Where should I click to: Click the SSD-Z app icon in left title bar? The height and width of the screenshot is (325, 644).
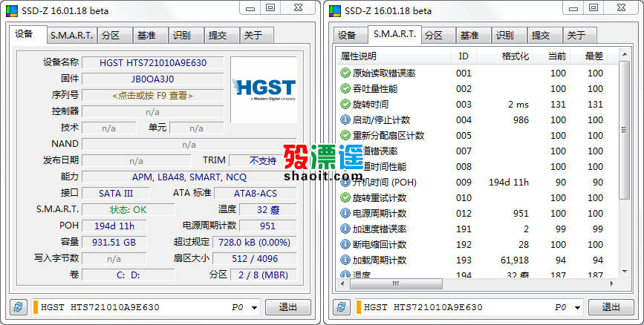tap(12, 10)
